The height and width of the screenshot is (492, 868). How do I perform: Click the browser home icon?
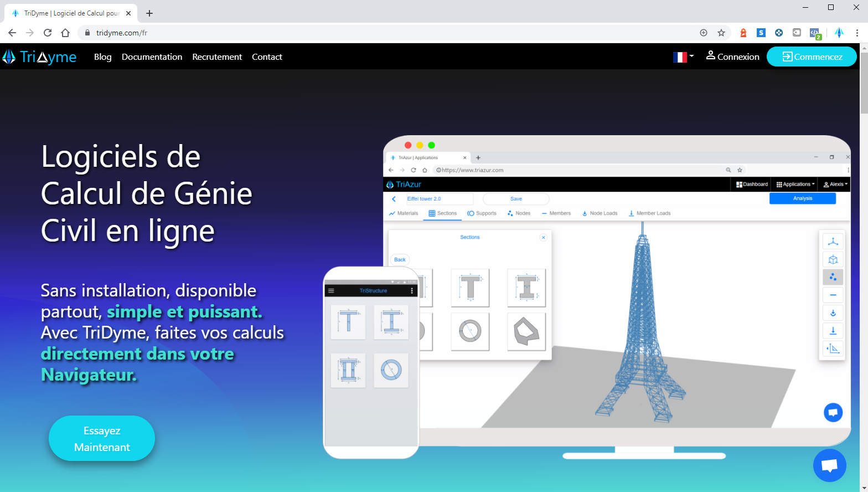click(x=65, y=33)
